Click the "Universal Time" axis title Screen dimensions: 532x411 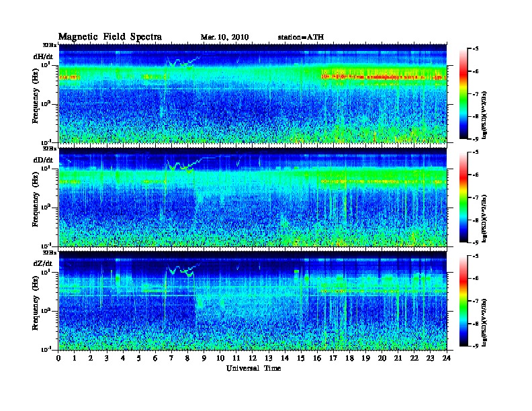[253, 368]
